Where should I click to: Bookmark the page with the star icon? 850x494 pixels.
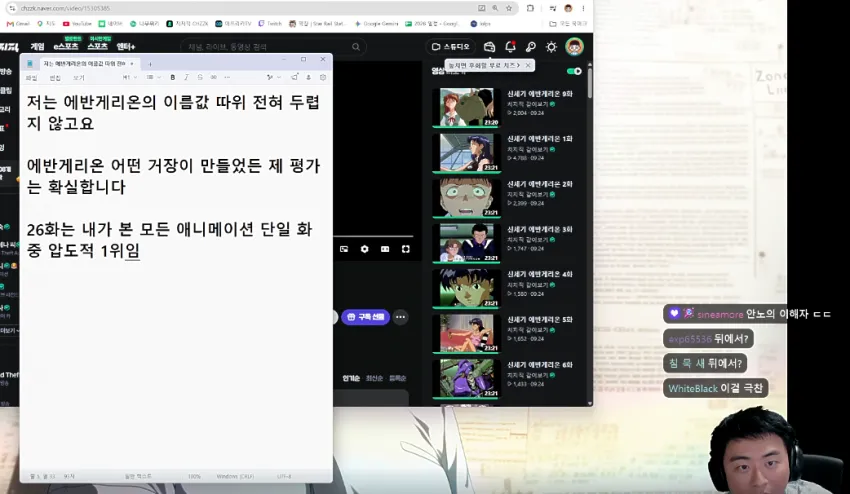click(x=508, y=8)
